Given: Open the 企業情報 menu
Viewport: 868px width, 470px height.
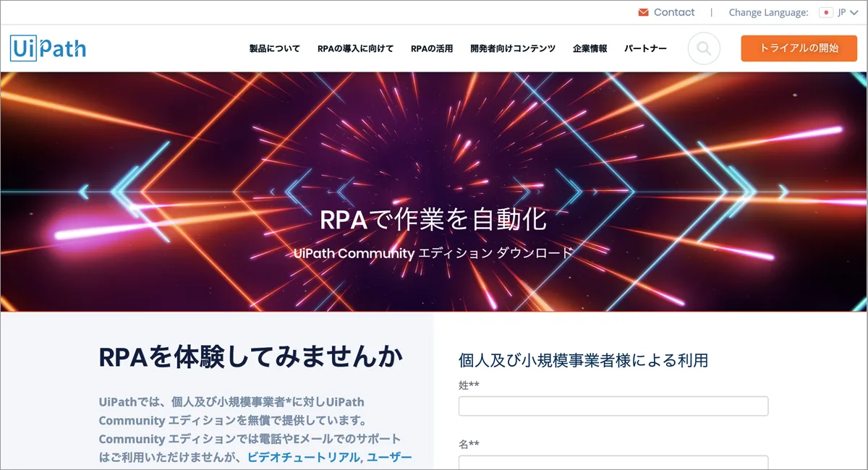Looking at the screenshot, I should tap(590, 48).
